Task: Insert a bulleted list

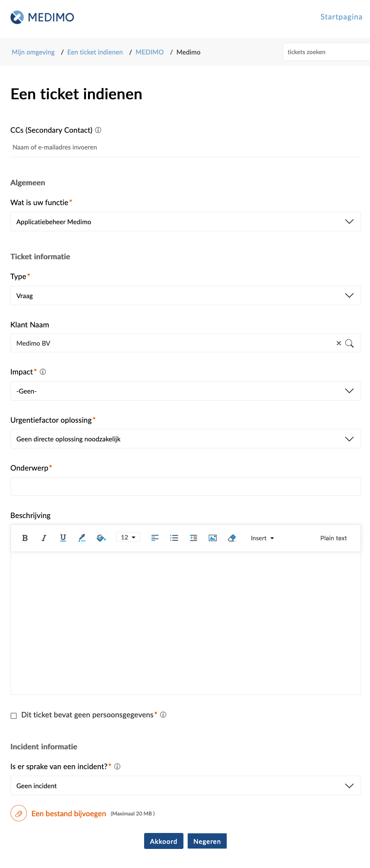Action: coord(174,538)
